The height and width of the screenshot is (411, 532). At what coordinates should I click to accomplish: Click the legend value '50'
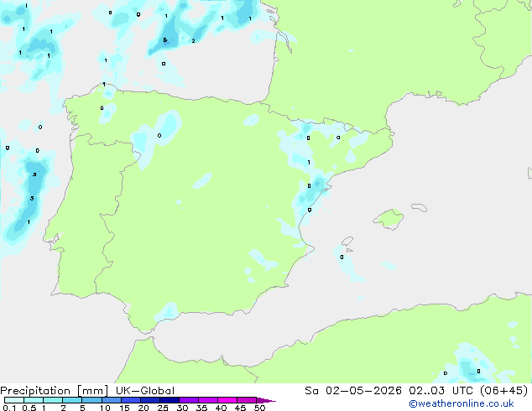pos(259,408)
